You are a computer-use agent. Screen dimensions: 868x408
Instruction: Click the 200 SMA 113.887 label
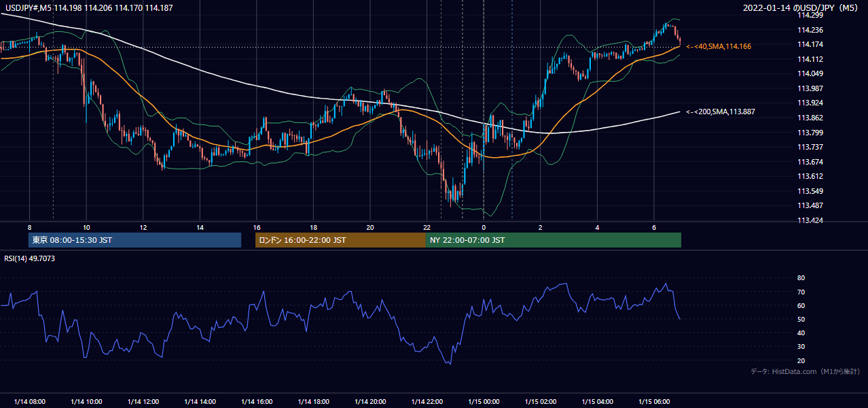tap(721, 112)
